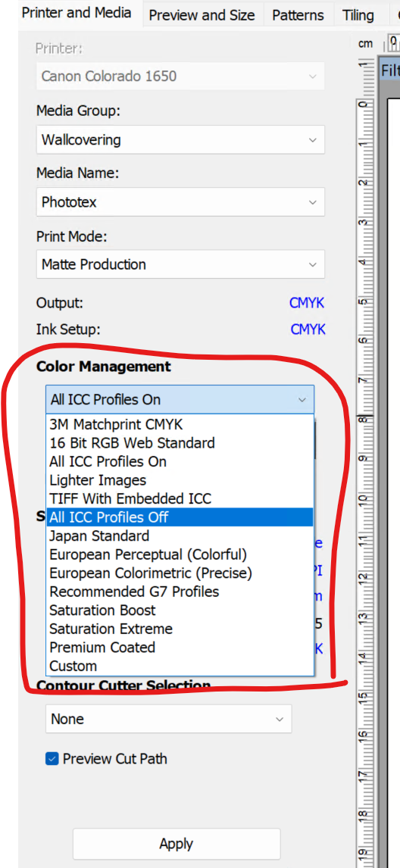The width and height of the screenshot is (400, 868).
Task: Open the Print Mode dropdown
Action: [180, 264]
